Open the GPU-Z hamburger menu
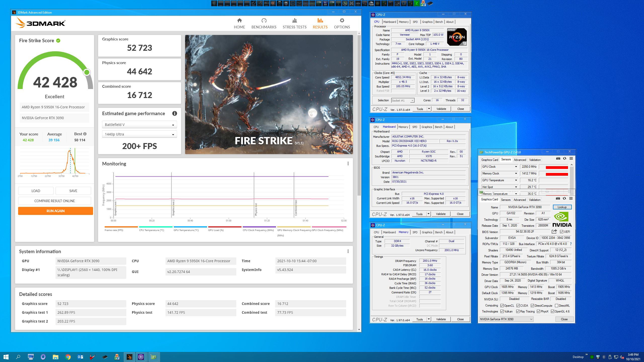This screenshot has height=362, width=644. (x=571, y=199)
